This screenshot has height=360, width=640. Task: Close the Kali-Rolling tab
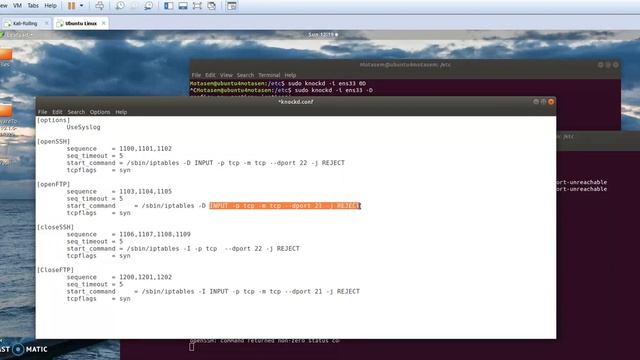[x=47, y=23]
